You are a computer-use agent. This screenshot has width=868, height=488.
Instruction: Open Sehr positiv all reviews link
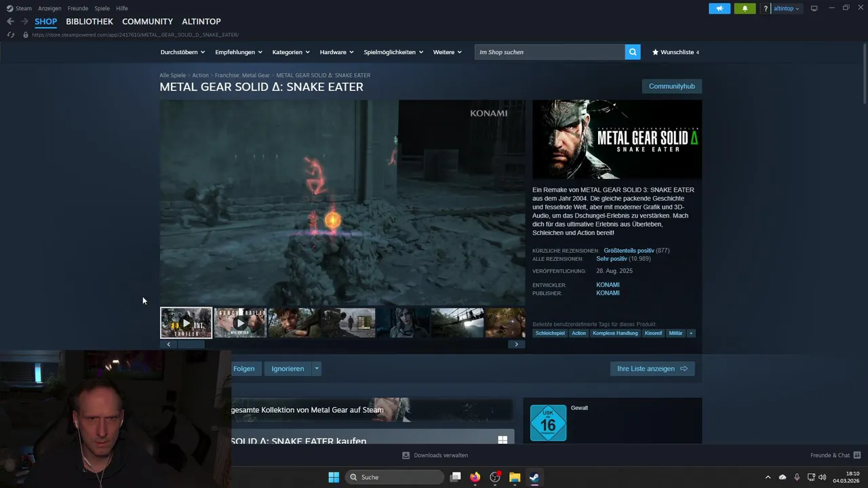click(612, 259)
